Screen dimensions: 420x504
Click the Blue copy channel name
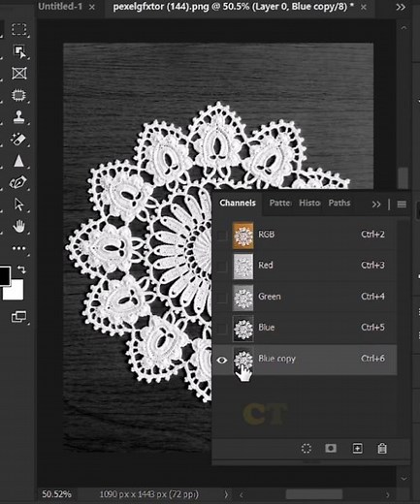coord(276,359)
